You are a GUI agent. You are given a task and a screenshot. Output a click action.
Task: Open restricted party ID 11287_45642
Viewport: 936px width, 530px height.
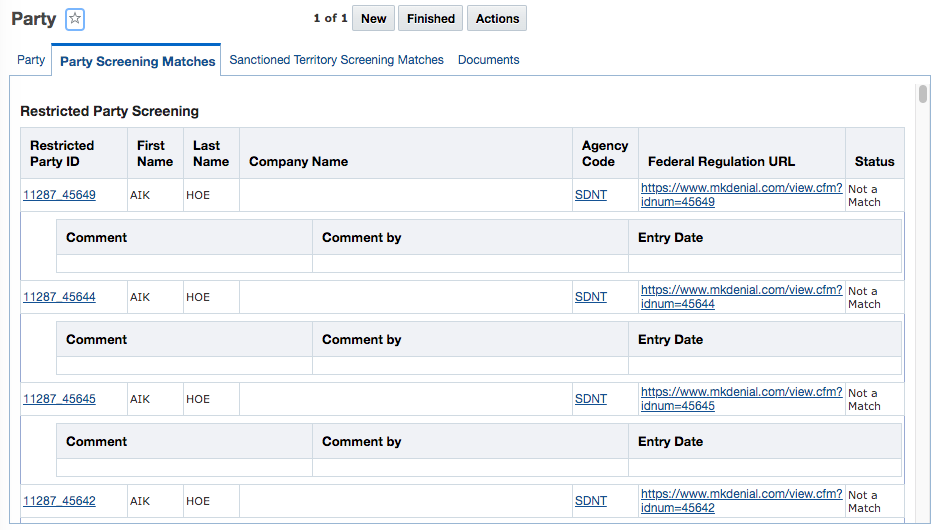59,501
